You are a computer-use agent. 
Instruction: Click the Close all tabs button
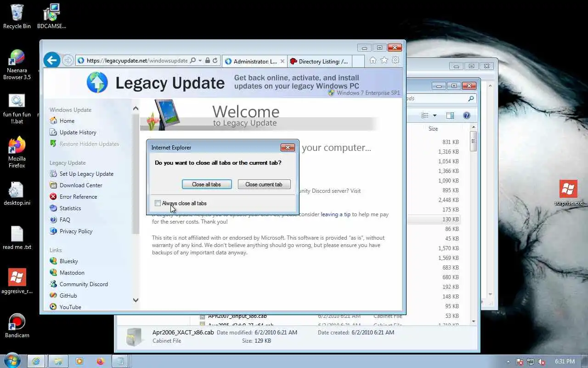(x=206, y=184)
